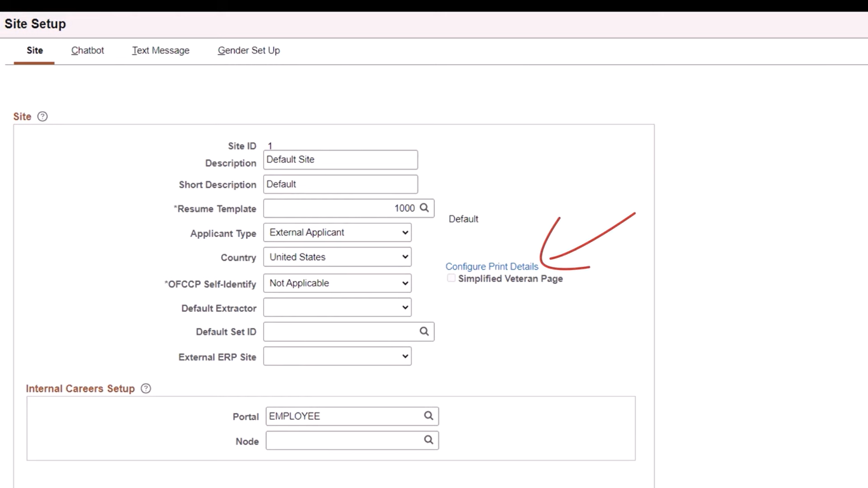868x488 pixels.
Task: Open the Portal field lookup icon
Action: (x=428, y=416)
